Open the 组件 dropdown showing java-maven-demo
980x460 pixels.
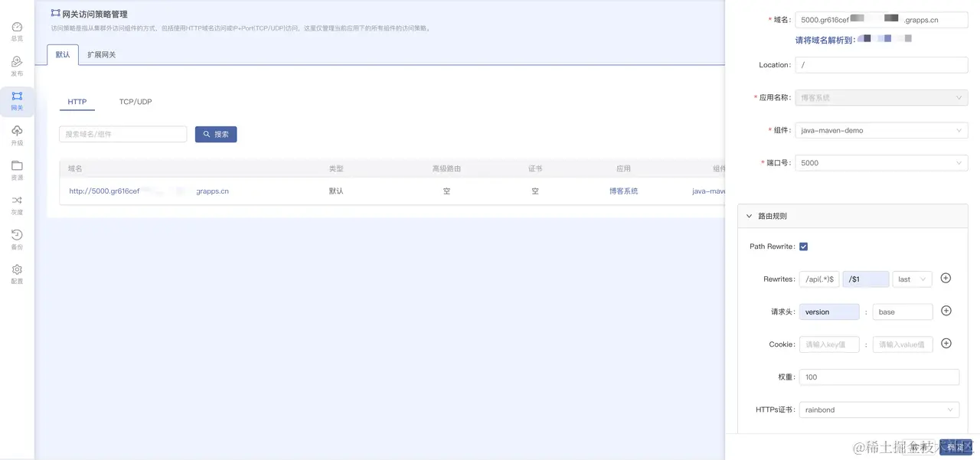click(x=881, y=130)
